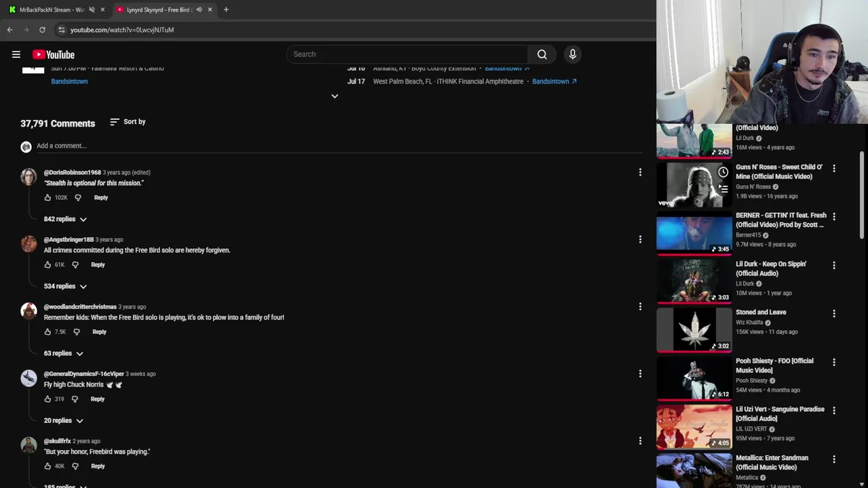Dislike the woodlandcritterchristmas comment

(x=77, y=331)
